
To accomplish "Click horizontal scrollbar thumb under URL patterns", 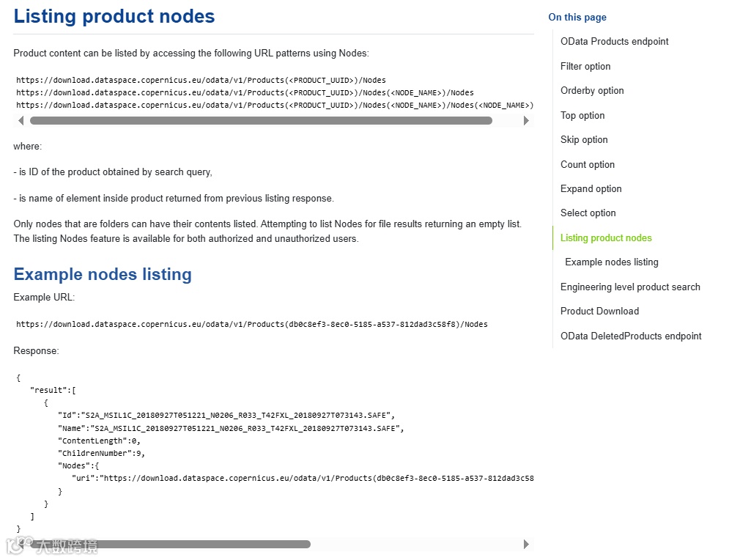I will click(x=261, y=121).
